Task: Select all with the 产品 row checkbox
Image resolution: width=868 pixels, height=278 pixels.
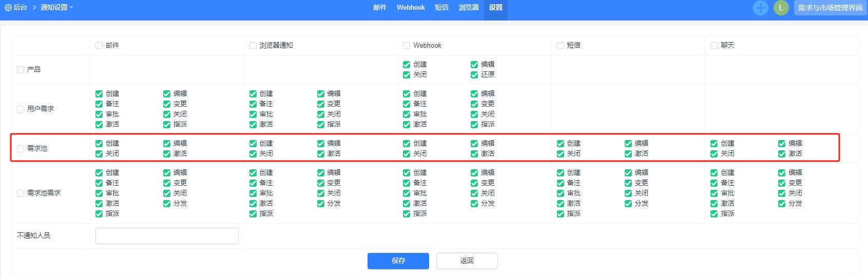Action: tap(21, 70)
